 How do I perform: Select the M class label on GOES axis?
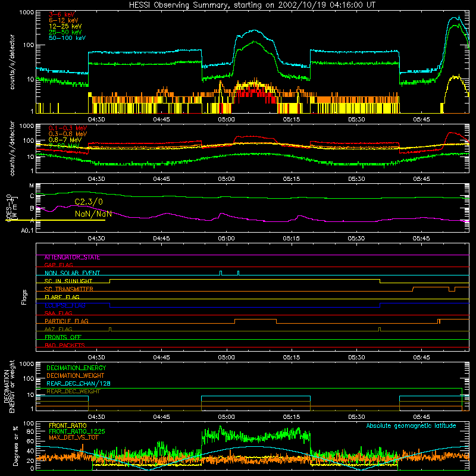coord(32,186)
